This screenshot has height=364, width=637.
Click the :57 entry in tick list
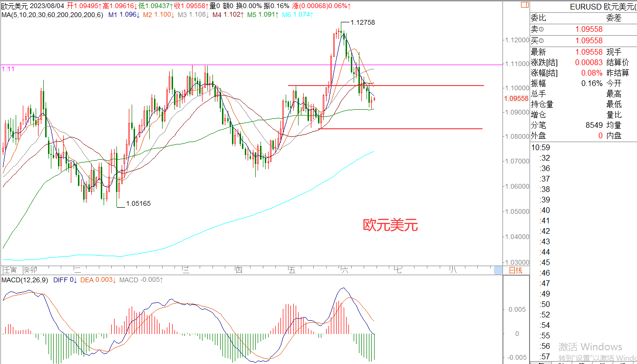coord(545,356)
